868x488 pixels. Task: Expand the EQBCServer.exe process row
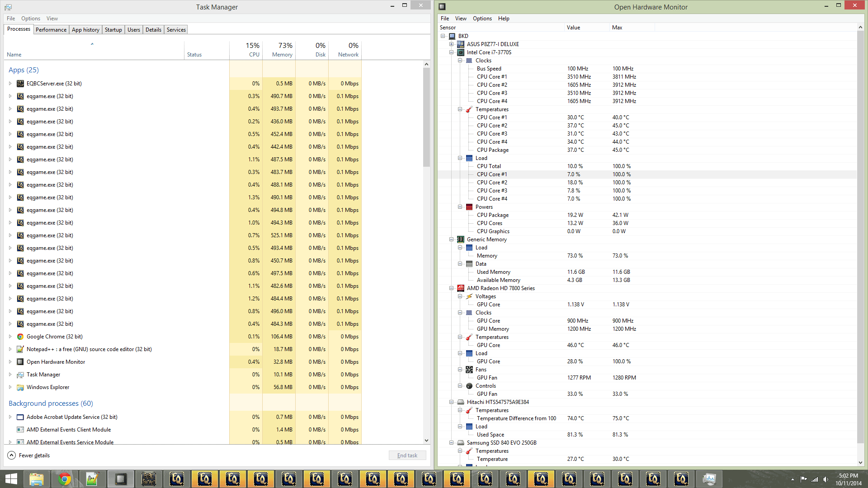point(10,84)
